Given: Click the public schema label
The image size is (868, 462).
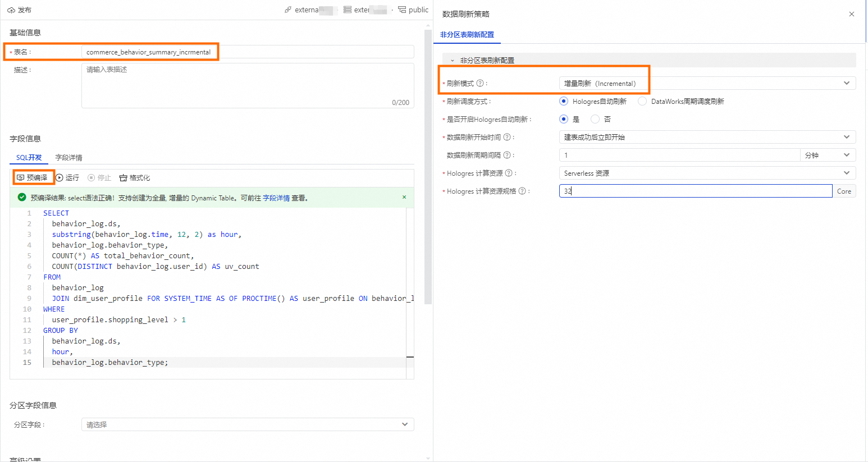Looking at the screenshot, I should coord(418,10).
